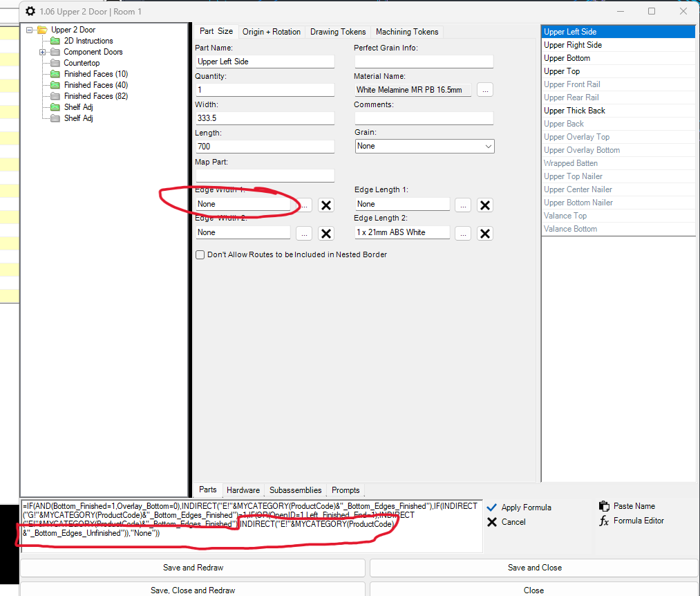Screen dimensions: 700x596
Task: Clear Edge Length 2 with its X button
Action: [x=485, y=233]
